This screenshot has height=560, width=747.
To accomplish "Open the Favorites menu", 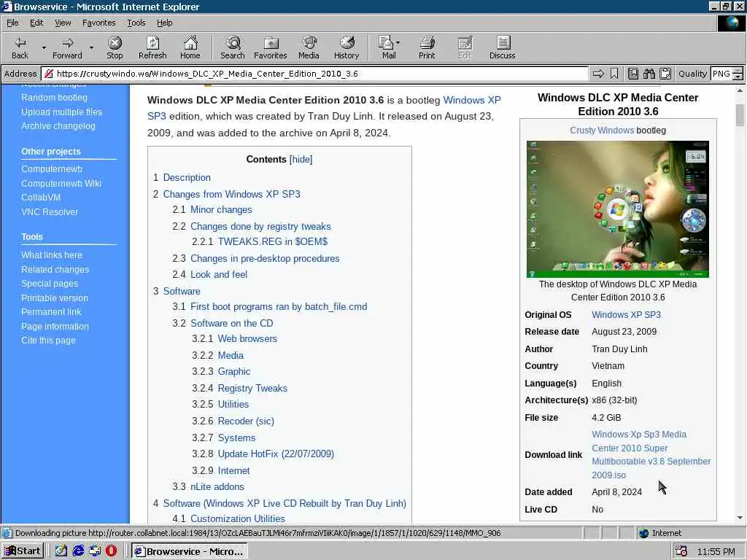I will point(98,23).
